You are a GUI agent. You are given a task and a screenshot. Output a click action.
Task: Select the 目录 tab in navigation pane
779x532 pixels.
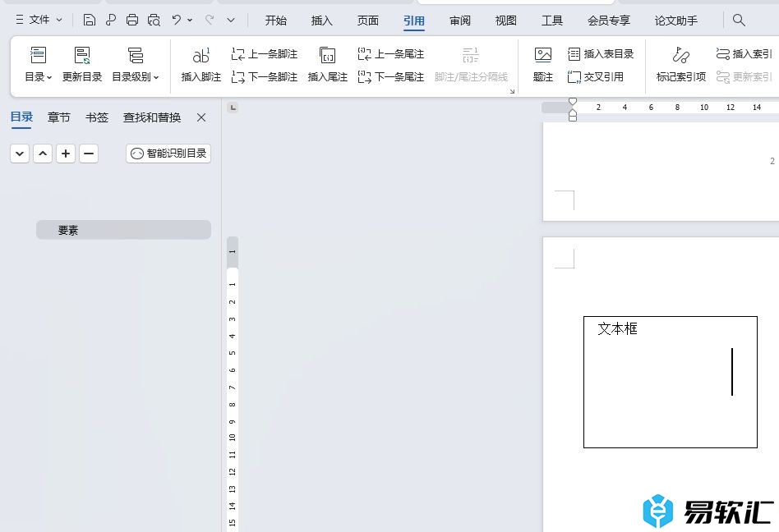[21, 117]
